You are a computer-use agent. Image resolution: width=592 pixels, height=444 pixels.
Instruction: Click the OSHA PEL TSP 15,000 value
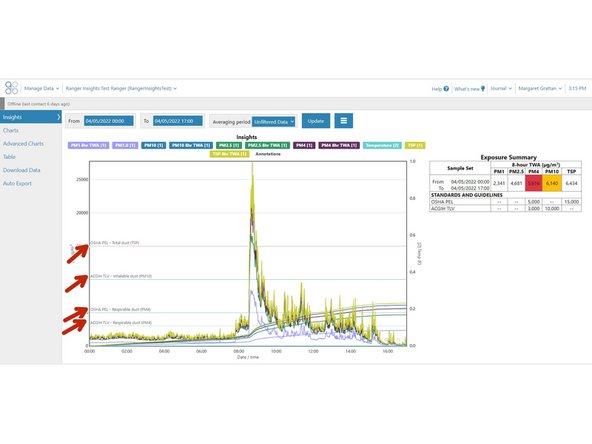[x=571, y=202]
